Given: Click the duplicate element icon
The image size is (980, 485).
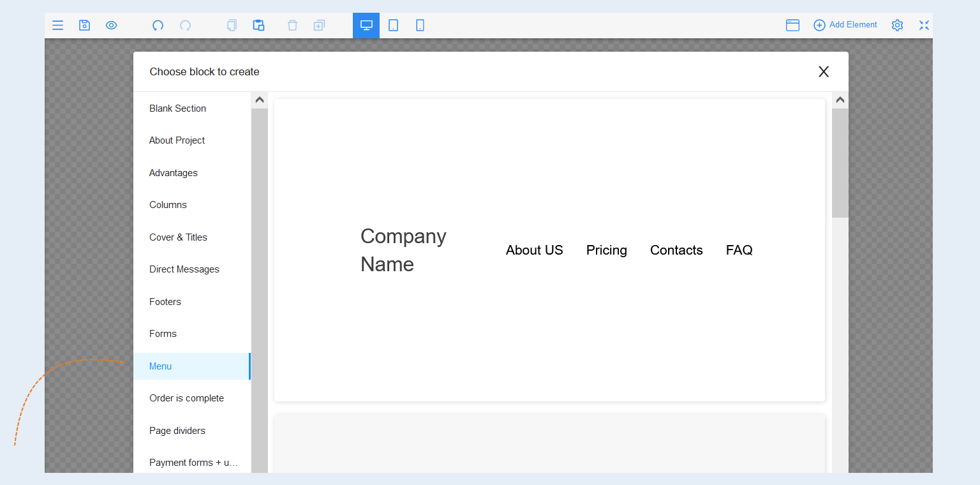Looking at the screenshot, I should (319, 26).
